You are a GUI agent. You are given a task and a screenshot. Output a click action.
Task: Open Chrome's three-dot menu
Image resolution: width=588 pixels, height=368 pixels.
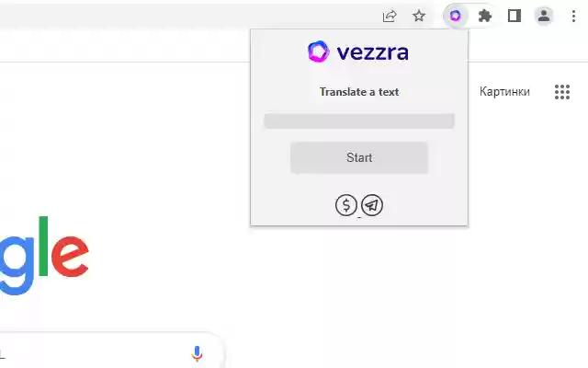click(573, 16)
